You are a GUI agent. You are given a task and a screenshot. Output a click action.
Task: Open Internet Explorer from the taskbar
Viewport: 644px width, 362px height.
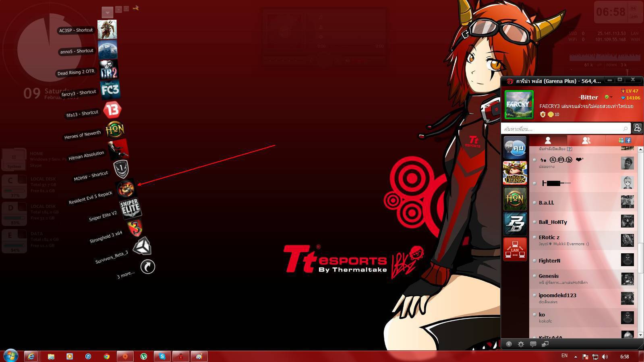pos(31,356)
